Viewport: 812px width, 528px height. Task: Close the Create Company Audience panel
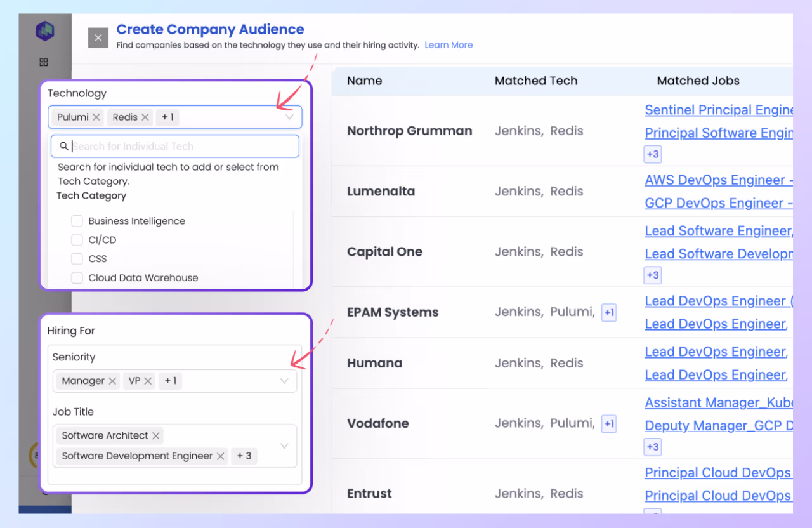(x=98, y=38)
